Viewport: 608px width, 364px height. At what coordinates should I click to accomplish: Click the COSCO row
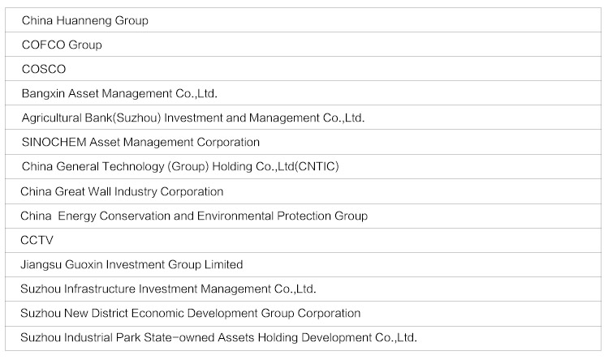coord(303,69)
